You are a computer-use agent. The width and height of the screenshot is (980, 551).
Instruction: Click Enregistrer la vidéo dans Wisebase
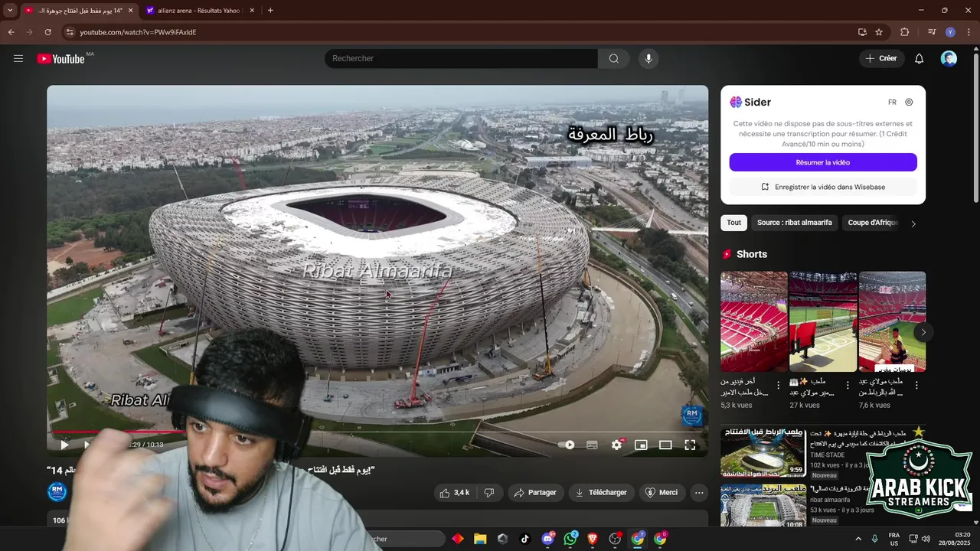[823, 187]
